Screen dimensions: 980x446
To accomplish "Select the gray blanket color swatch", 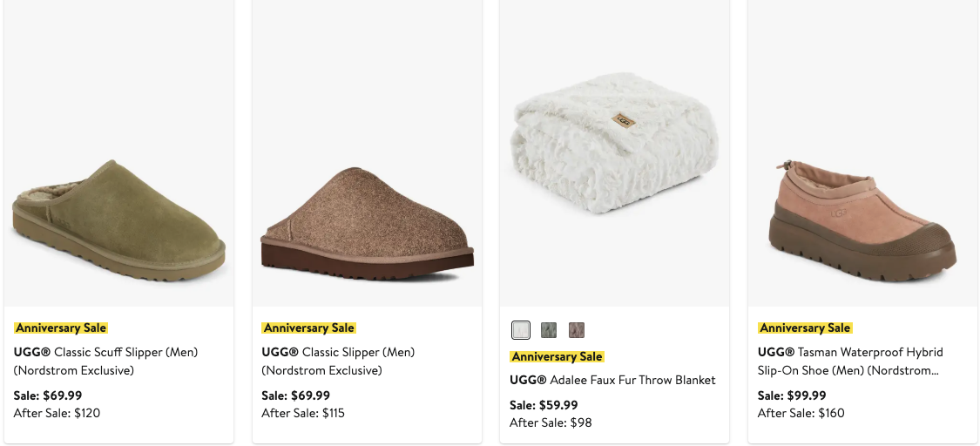I will 549,330.
